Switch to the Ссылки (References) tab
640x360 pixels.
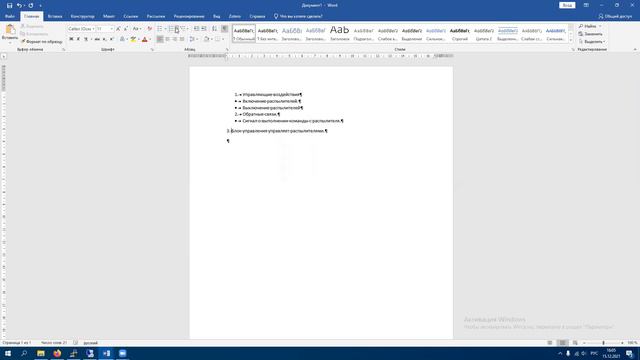(131, 16)
